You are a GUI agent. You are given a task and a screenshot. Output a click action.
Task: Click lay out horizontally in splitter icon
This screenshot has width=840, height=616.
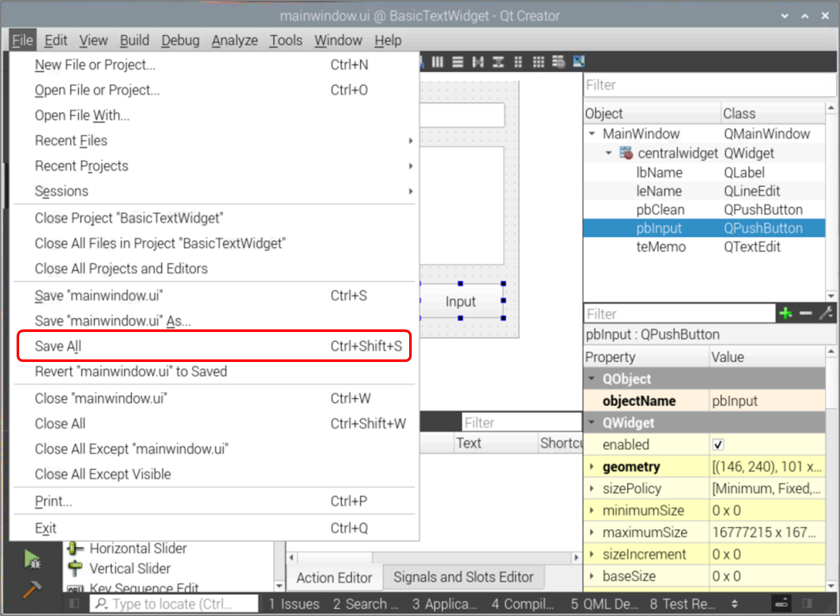coord(478,62)
